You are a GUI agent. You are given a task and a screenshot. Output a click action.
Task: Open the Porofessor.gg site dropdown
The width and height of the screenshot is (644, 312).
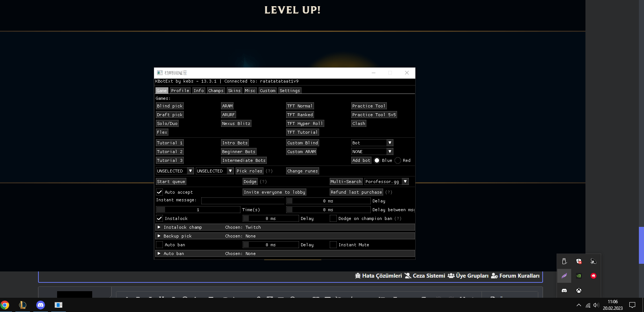tap(386, 182)
